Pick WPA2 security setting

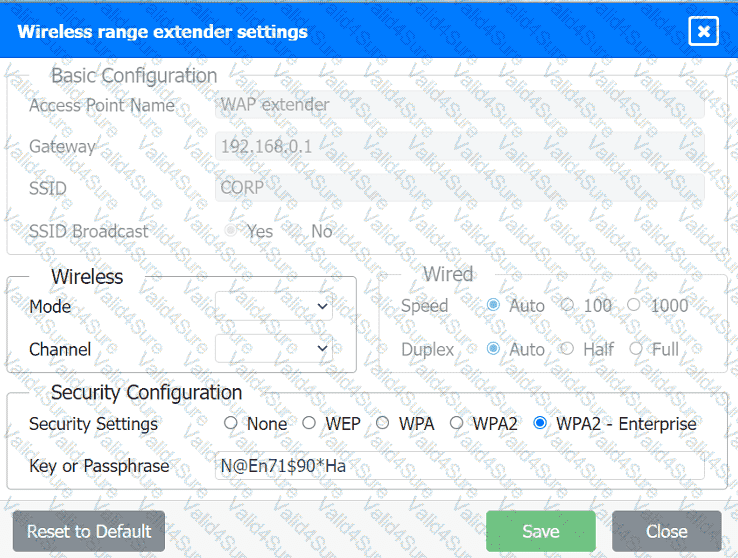click(456, 423)
